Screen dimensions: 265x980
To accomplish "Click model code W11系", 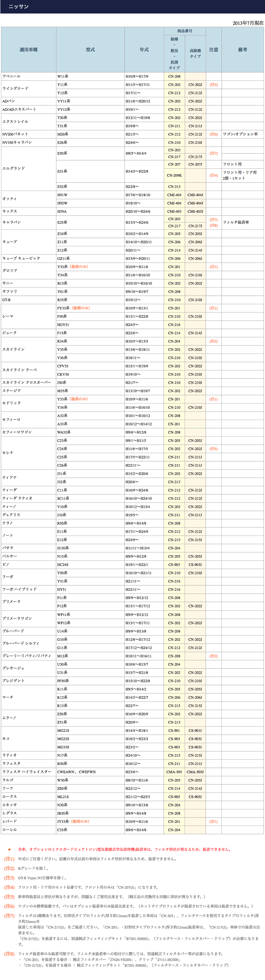I will click(x=63, y=76).
